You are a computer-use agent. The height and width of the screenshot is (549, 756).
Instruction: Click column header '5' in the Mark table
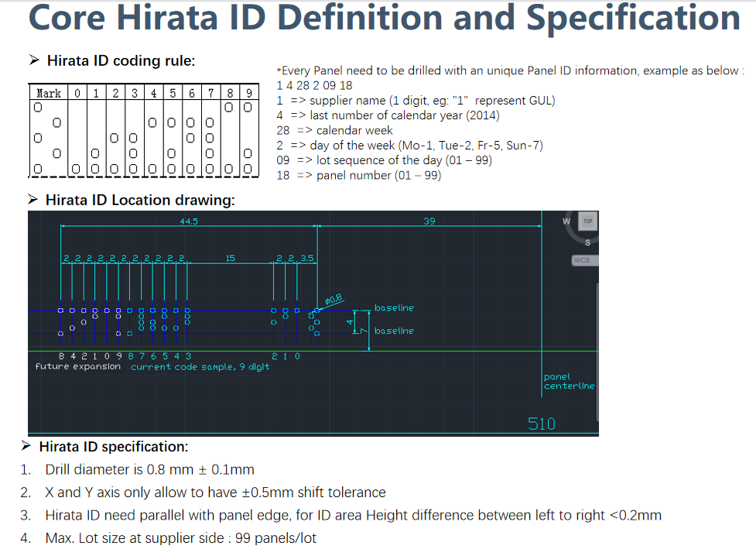pos(173,93)
